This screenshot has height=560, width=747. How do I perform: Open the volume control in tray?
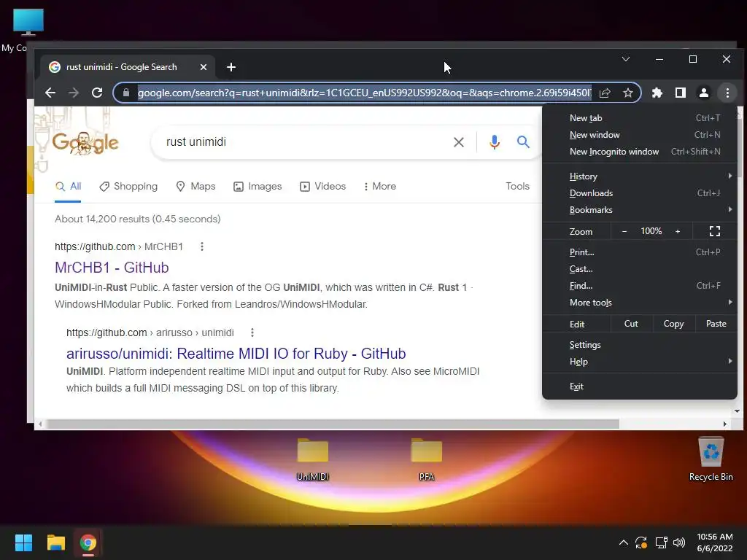[679, 542]
